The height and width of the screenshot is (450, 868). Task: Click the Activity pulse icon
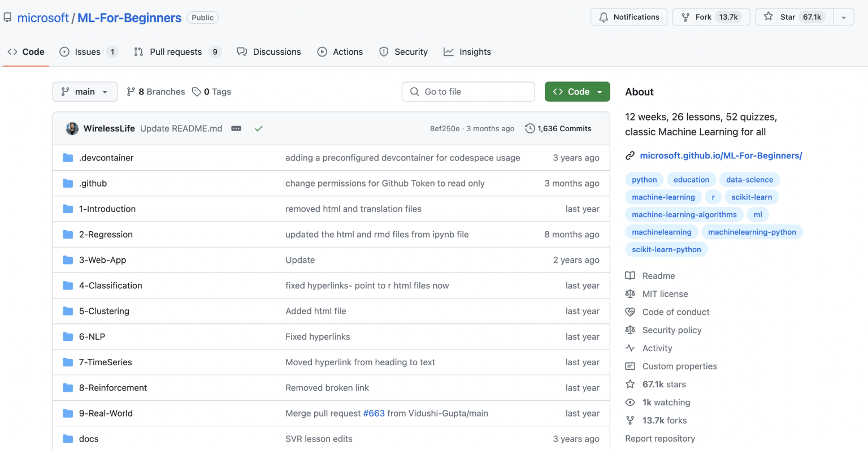coord(630,348)
